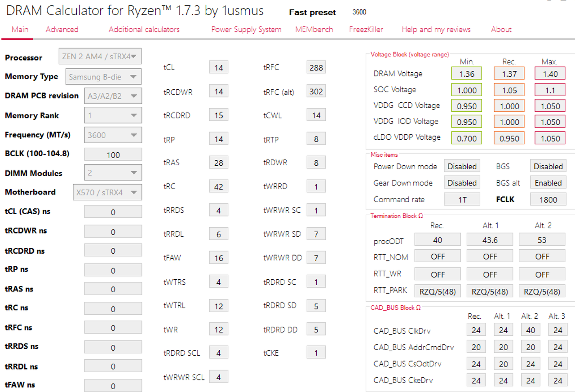This screenshot has width=575, height=392.
Task: Click the Power Down mode Disabled value
Action: click(x=462, y=166)
